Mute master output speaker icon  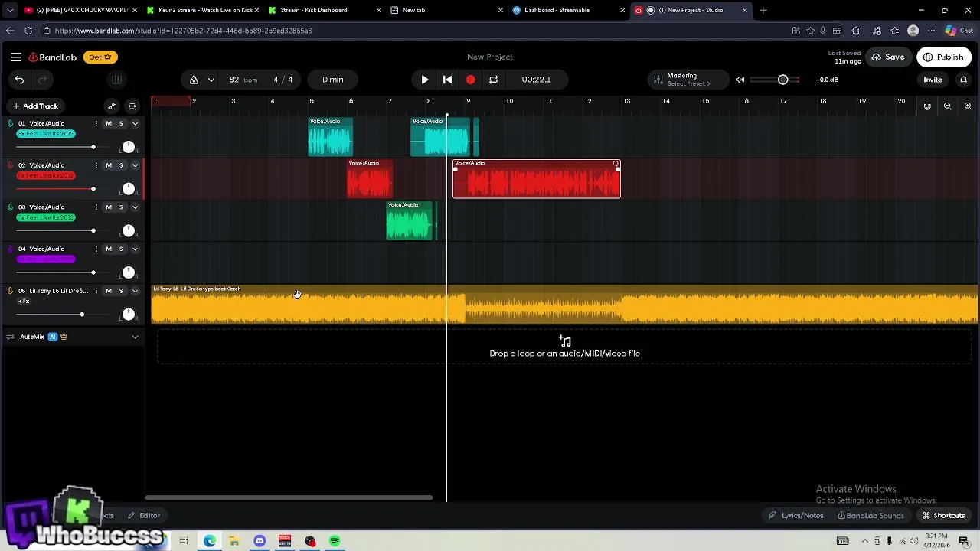click(x=740, y=80)
